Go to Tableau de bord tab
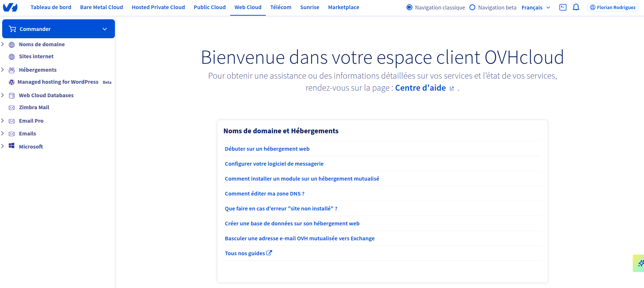Image resolution: width=644 pixels, height=288 pixels. tap(51, 7)
